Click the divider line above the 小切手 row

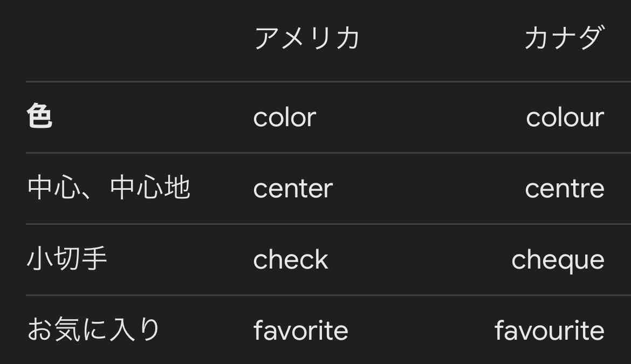328,224
